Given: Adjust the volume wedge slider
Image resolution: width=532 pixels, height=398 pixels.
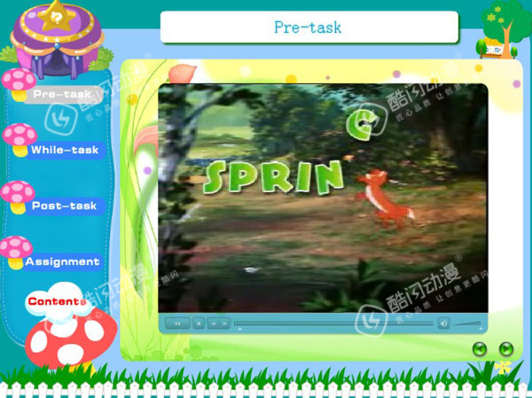Looking at the screenshot, I should click(468, 324).
